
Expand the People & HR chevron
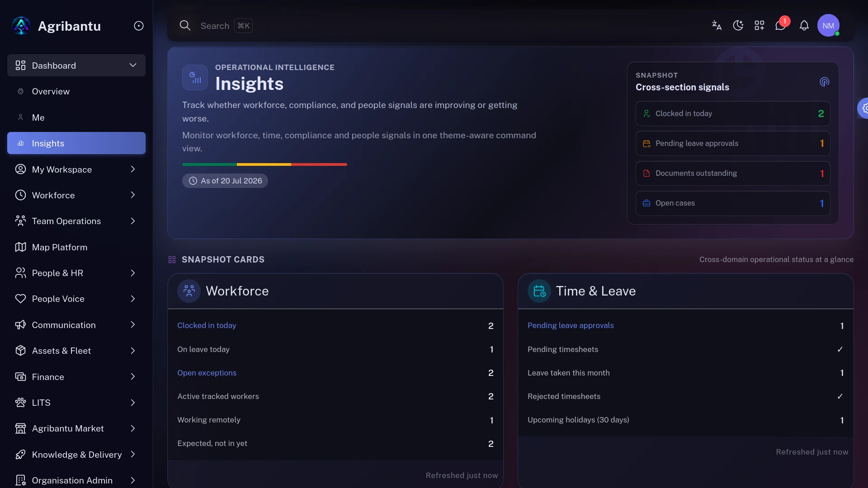pos(133,273)
